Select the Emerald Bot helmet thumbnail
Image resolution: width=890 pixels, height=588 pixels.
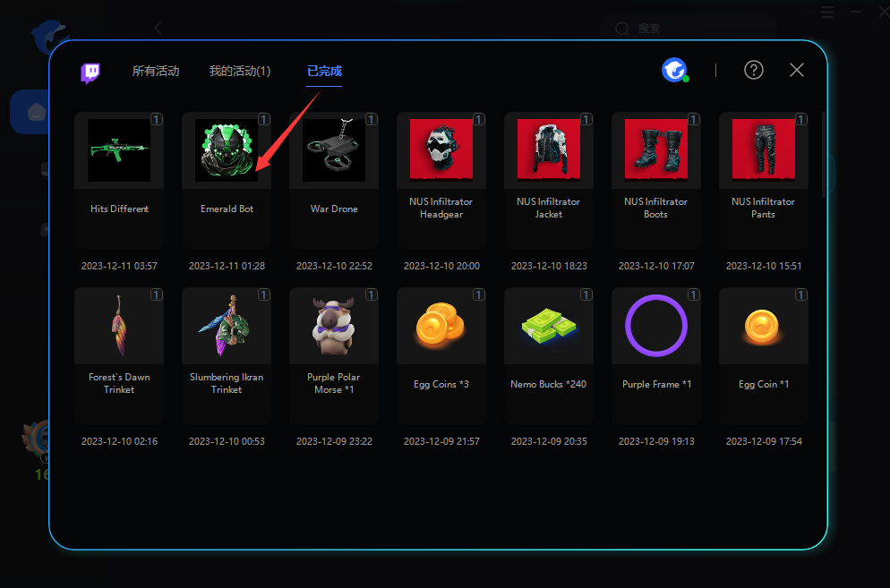(x=227, y=150)
